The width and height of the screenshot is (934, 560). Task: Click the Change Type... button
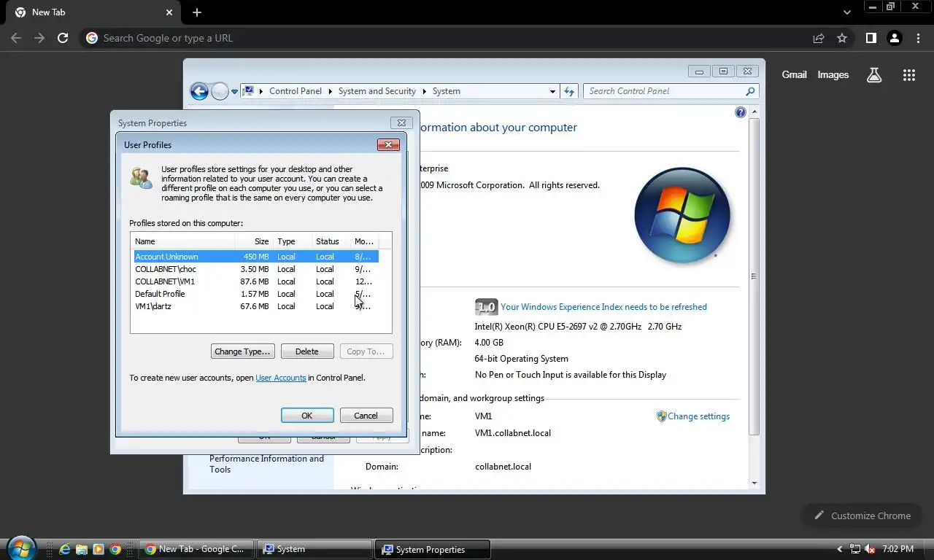click(243, 351)
